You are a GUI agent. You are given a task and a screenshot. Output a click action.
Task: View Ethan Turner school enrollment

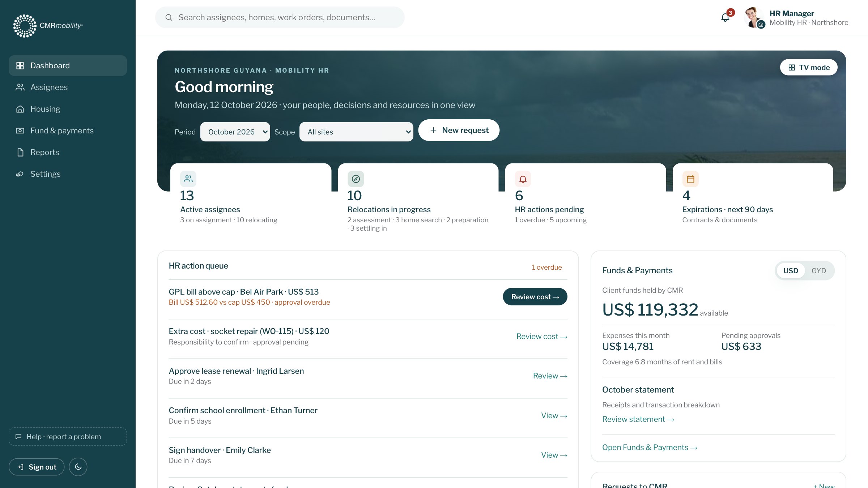(x=554, y=415)
